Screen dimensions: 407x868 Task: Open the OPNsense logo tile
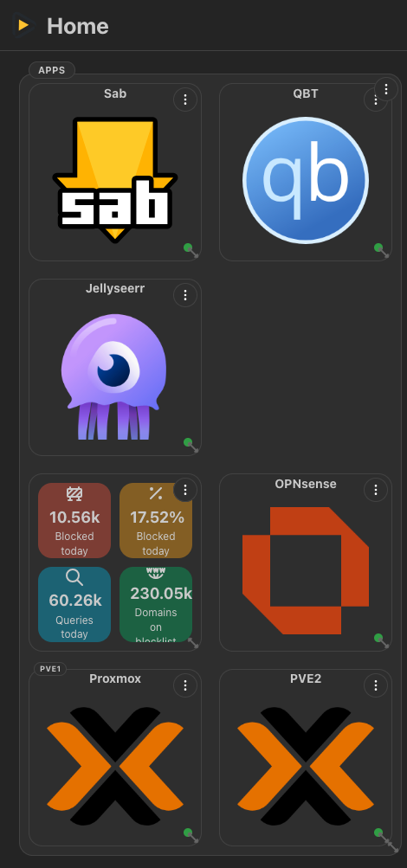[306, 570]
